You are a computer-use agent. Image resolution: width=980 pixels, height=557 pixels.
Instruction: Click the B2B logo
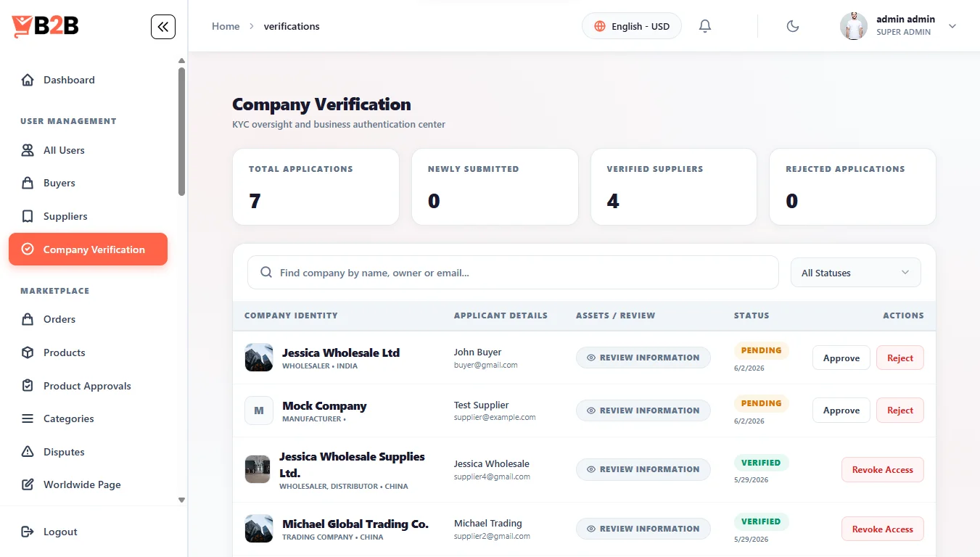[x=45, y=26]
